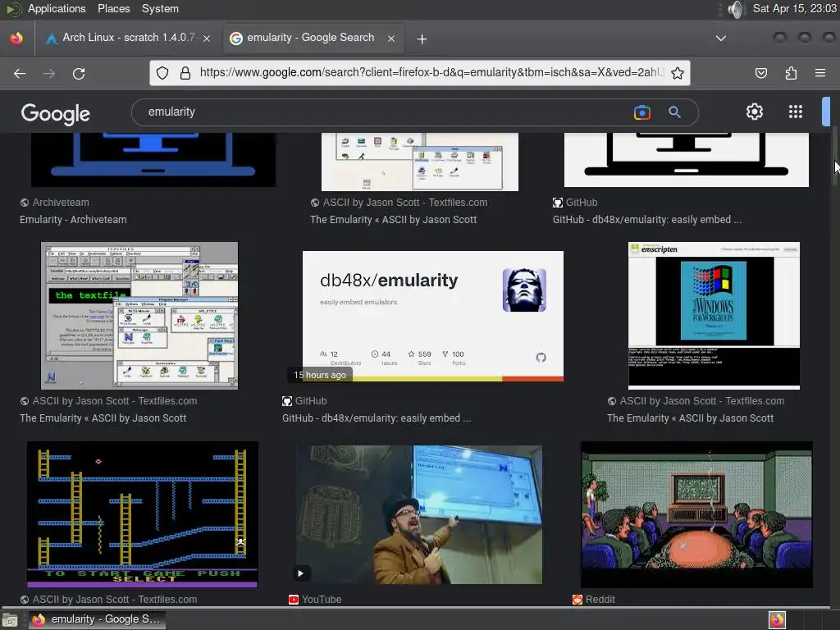This screenshot has height=630, width=840.
Task: Open the clock showing Sat Apr 15
Action: click(x=794, y=8)
